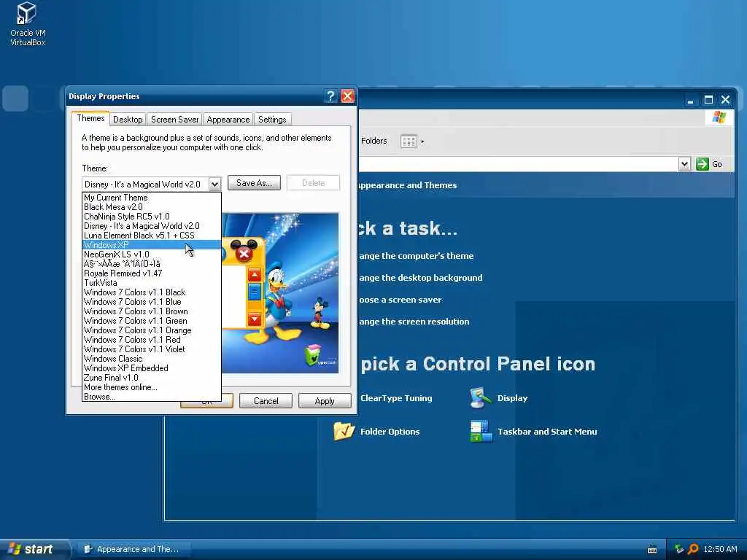Click Choose a screen saver task

click(x=400, y=300)
